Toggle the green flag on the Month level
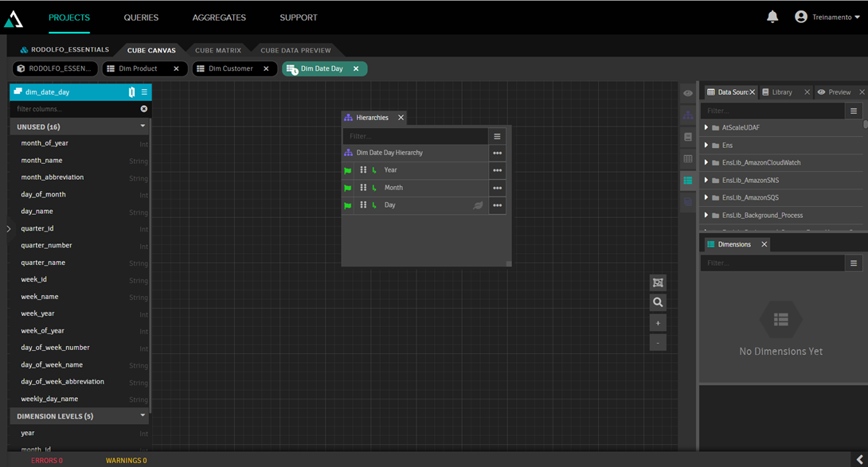 click(x=348, y=189)
